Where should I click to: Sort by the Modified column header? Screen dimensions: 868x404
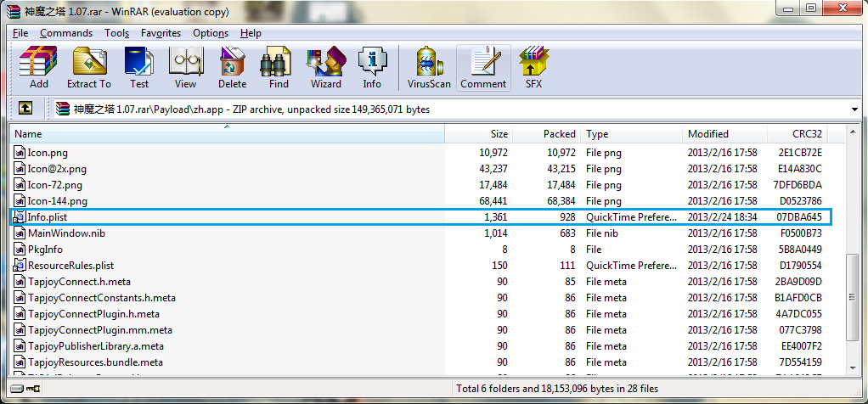724,133
